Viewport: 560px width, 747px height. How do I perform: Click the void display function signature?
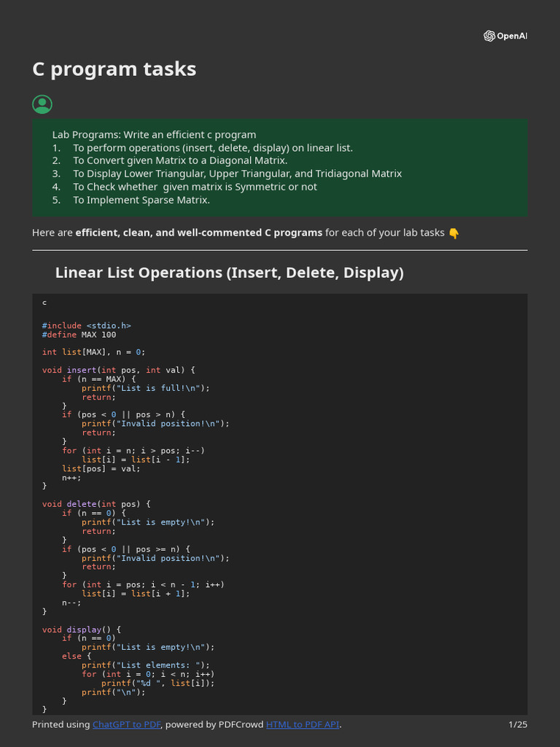[82, 630]
